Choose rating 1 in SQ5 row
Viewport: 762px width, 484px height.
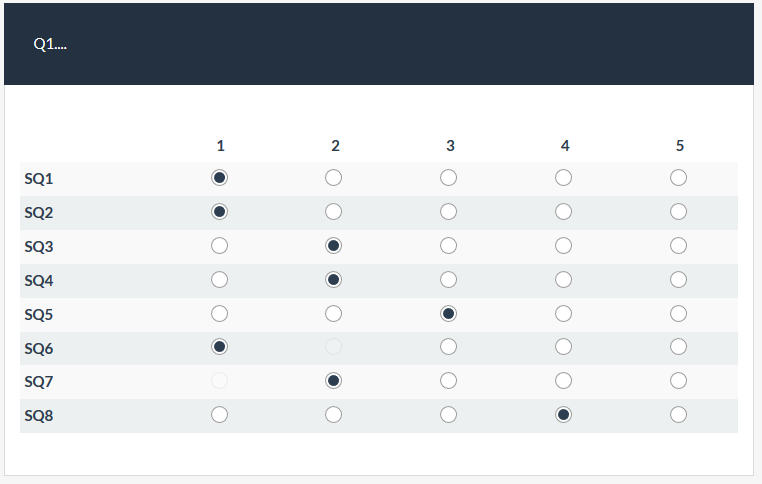[220, 314]
